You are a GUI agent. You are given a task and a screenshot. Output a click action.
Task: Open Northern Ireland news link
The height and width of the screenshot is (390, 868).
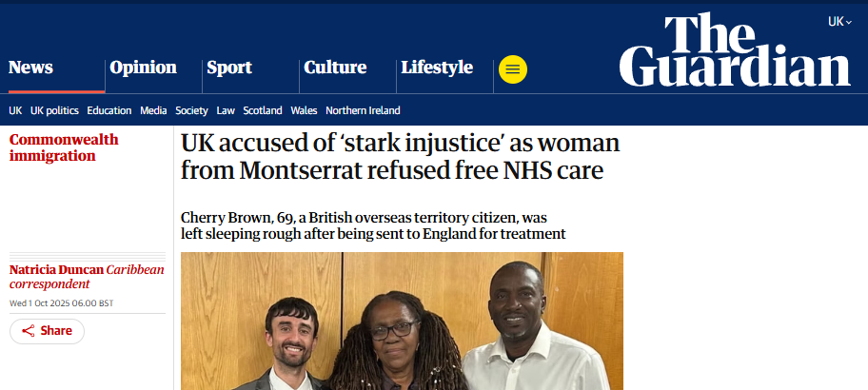tap(363, 110)
